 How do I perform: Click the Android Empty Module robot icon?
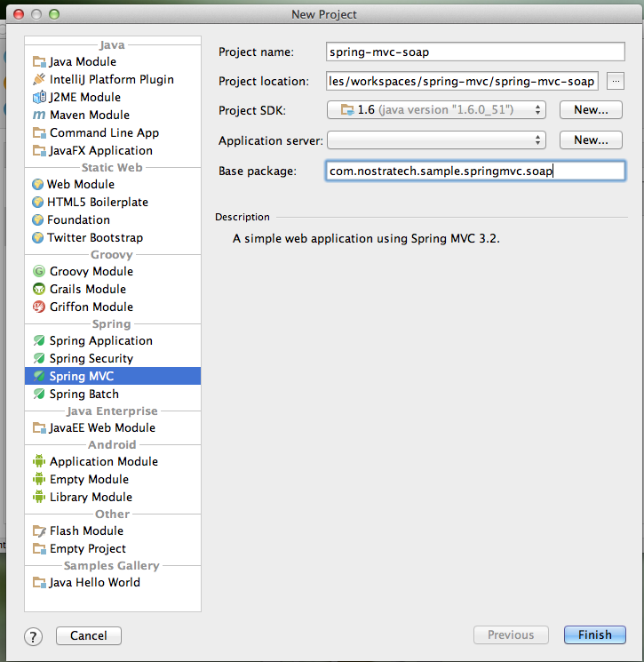pyautogui.click(x=39, y=479)
